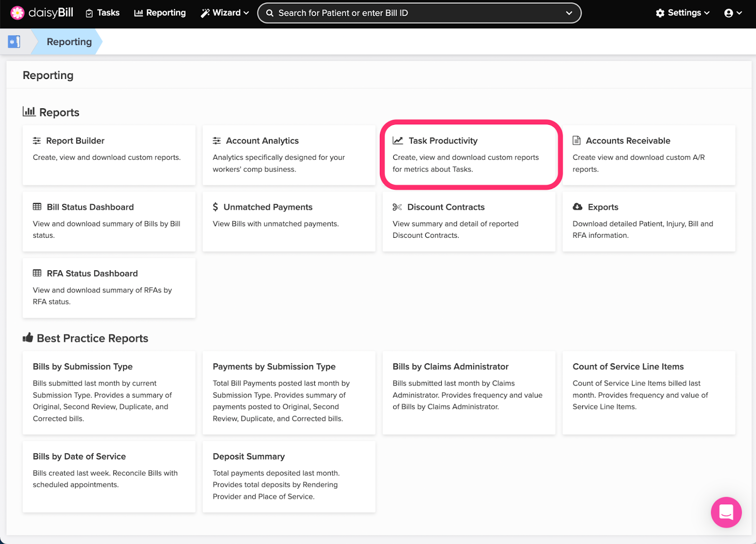Open the chat support bubble
Screen dimensions: 756x544
tap(726, 512)
